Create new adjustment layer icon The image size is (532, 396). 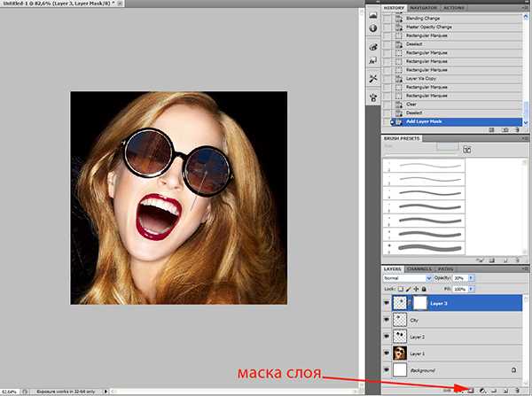coord(481,388)
